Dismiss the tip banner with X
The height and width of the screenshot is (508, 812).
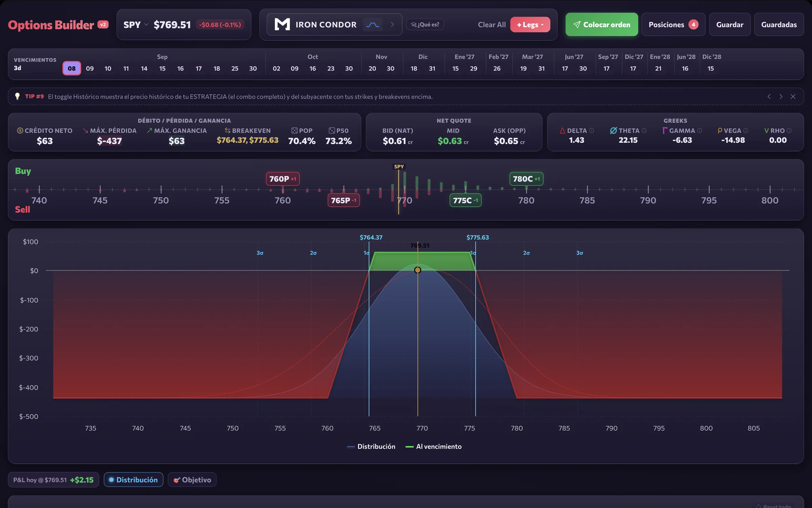pyautogui.click(x=793, y=97)
